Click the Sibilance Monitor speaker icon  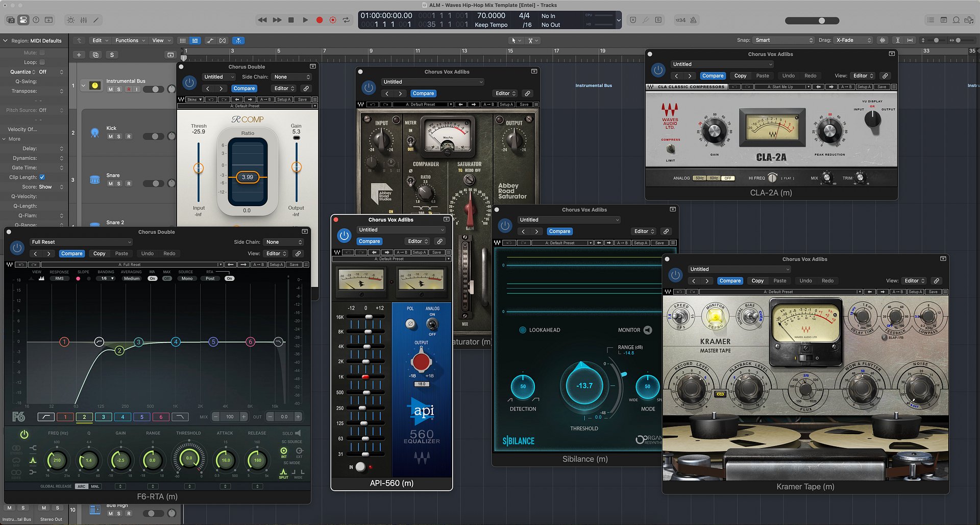[x=648, y=330]
